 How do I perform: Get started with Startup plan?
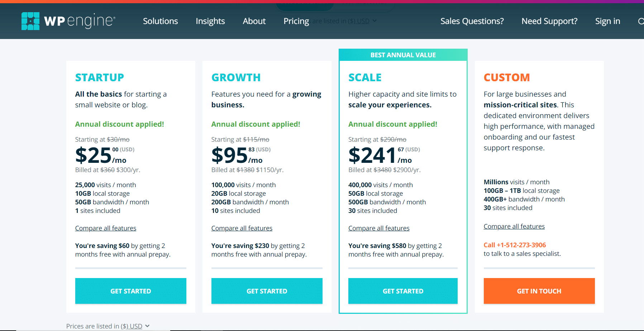tap(130, 291)
